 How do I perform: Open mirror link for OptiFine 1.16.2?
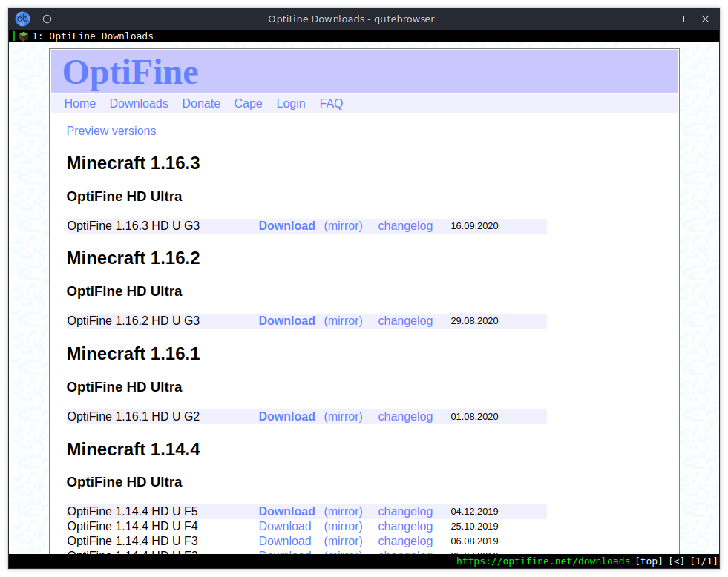(x=343, y=321)
